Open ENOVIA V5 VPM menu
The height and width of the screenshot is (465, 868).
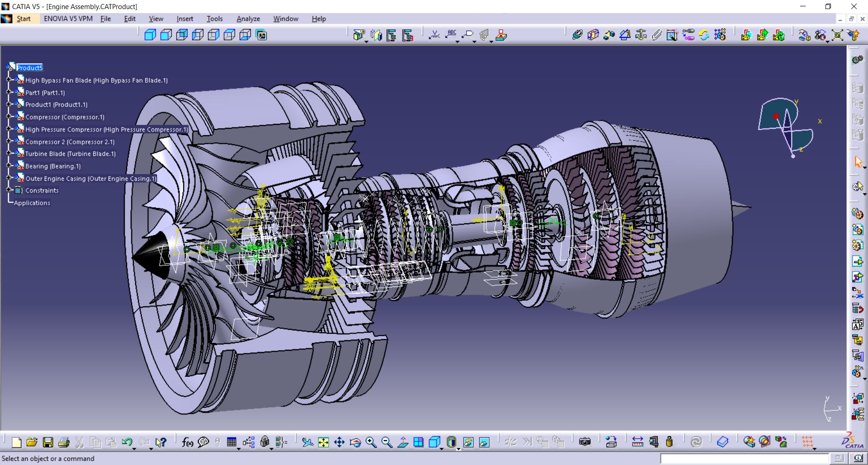click(x=68, y=19)
